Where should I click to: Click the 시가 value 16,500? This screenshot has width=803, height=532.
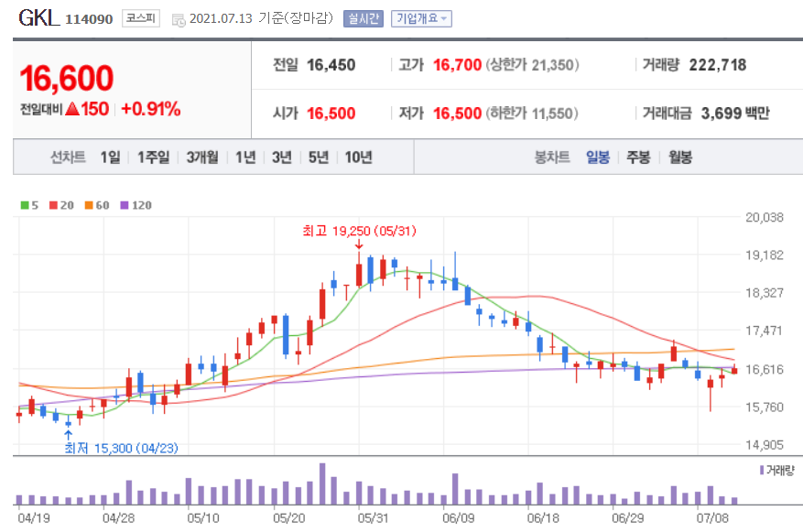point(331,114)
